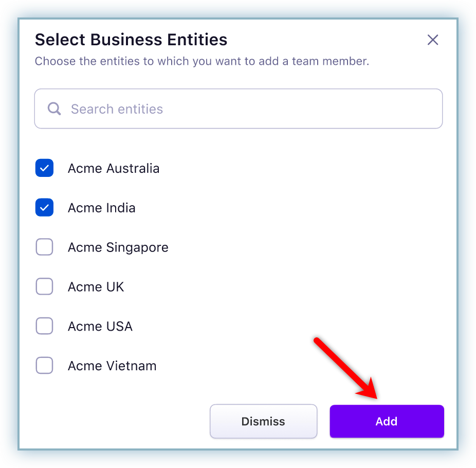Image resolution: width=476 pixels, height=468 pixels.
Task: Enable the Acme UK checkbox
Action: tap(44, 286)
